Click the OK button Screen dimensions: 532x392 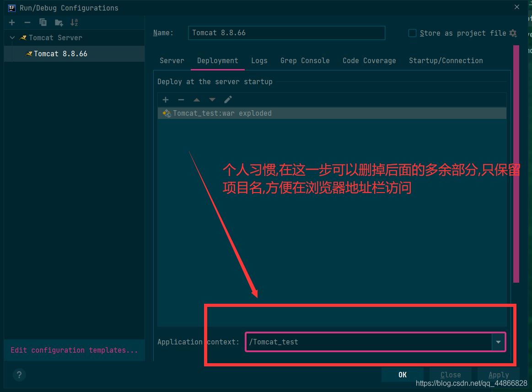(403, 375)
